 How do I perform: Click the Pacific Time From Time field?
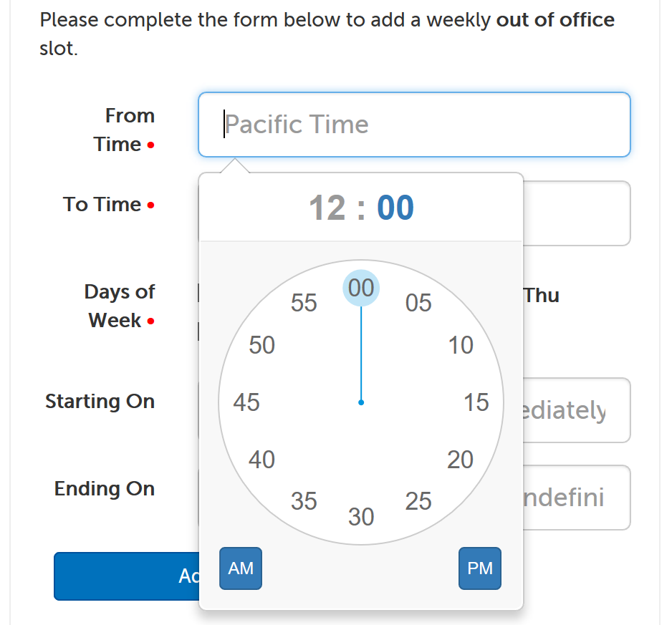[x=414, y=124]
